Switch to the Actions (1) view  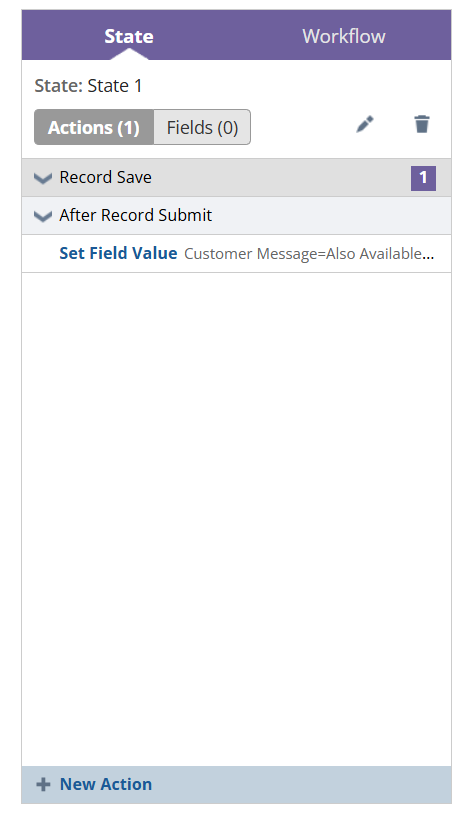94,127
